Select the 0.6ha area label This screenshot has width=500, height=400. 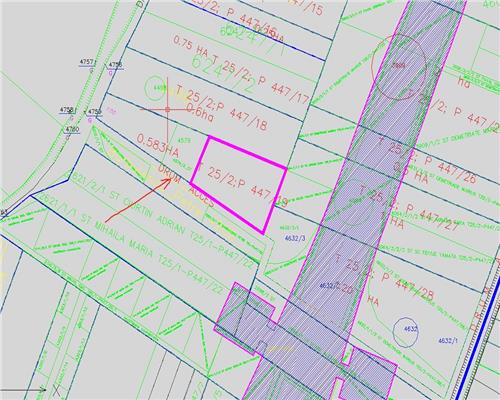tap(200, 112)
